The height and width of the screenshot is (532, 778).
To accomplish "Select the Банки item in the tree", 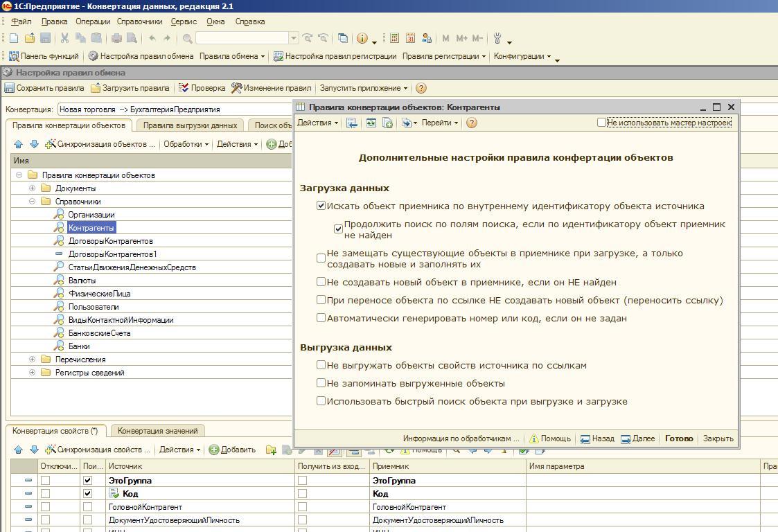I will click(79, 346).
